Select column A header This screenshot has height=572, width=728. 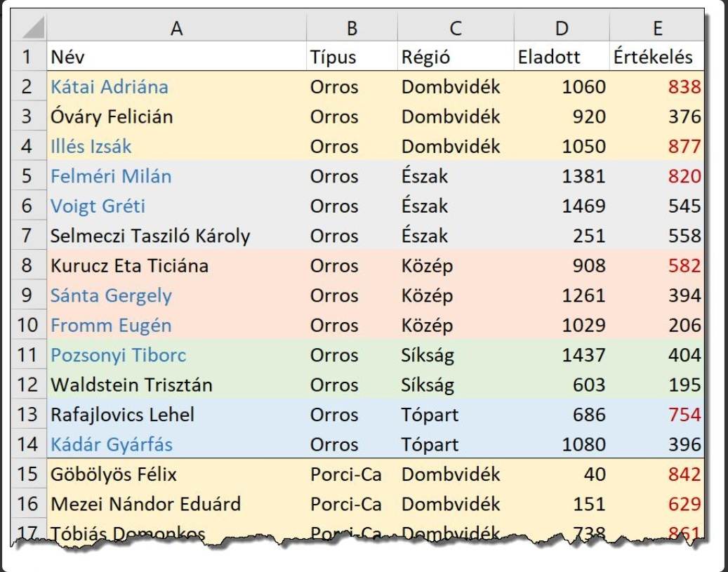[x=176, y=28]
